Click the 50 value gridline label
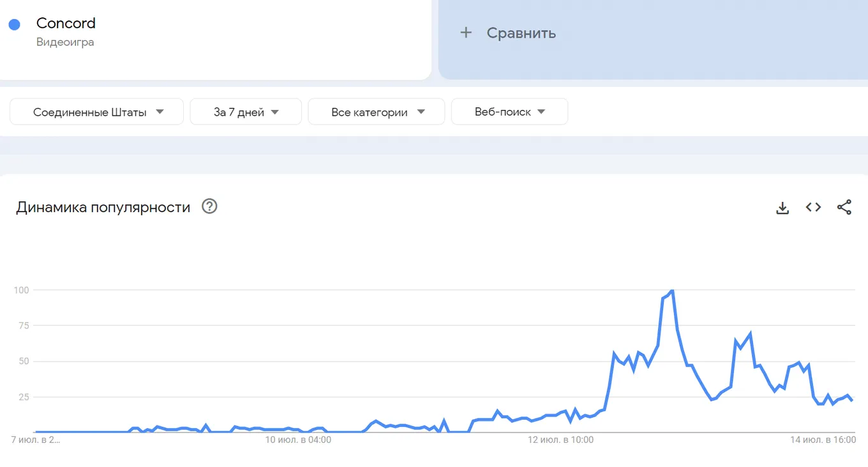 [22, 362]
